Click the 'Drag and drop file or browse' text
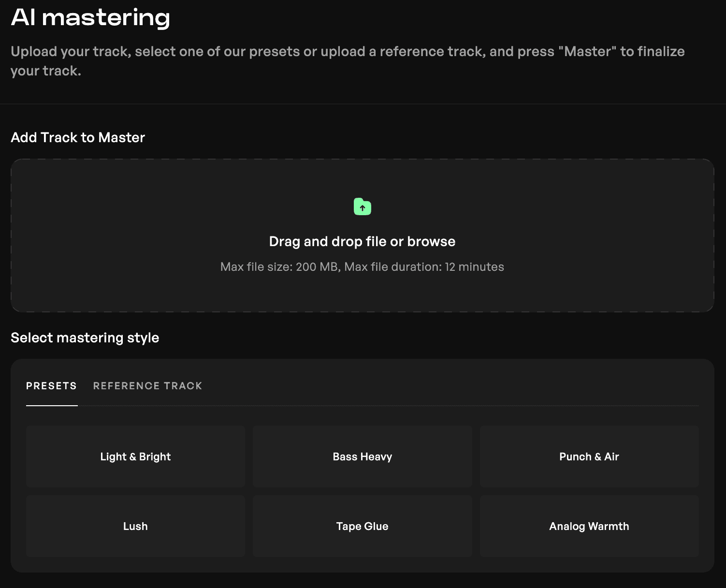This screenshot has width=726, height=588. [x=362, y=241]
